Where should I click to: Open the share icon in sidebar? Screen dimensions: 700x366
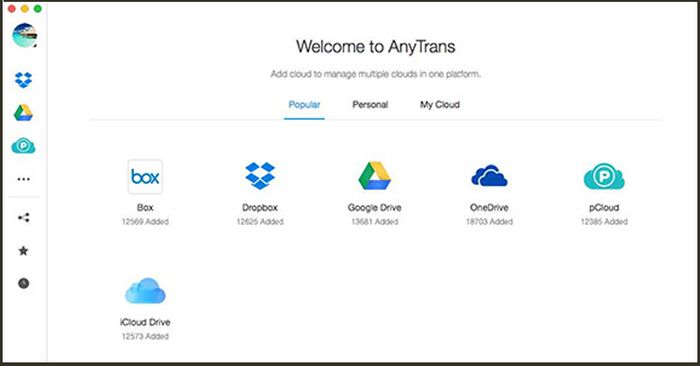[x=23, y=218]
